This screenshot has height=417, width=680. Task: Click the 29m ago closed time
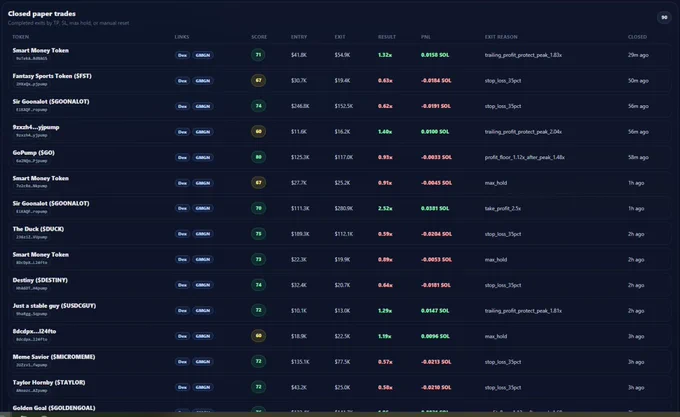click(638, 55)
